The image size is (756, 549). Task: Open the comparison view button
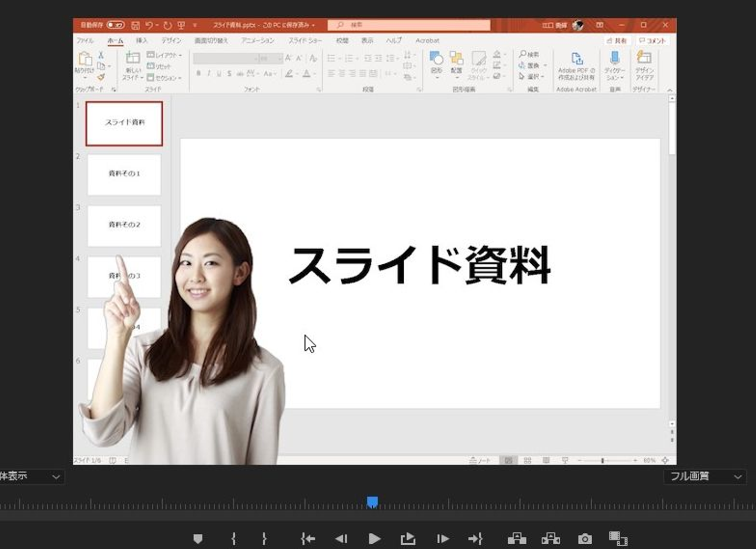[x=618, y=538]
